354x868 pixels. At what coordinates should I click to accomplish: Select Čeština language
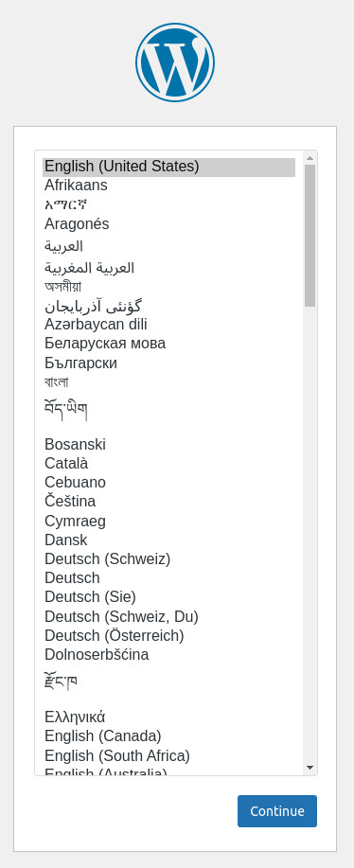click(168, 502)
